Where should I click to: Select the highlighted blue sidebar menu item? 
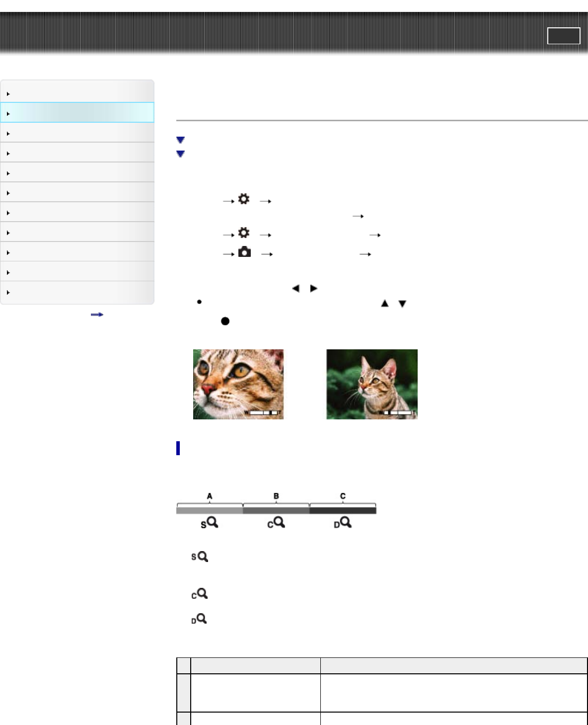[77, 113]
